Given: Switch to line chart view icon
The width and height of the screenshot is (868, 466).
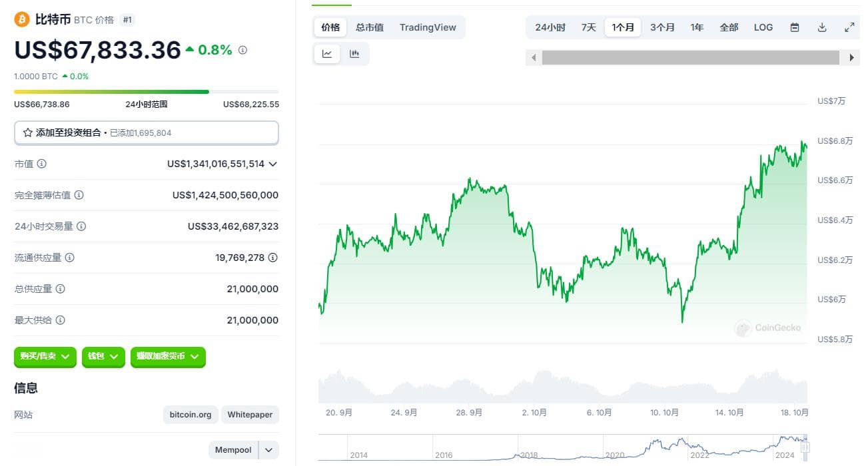Looking at the screenshot, I should coord(327,54).
